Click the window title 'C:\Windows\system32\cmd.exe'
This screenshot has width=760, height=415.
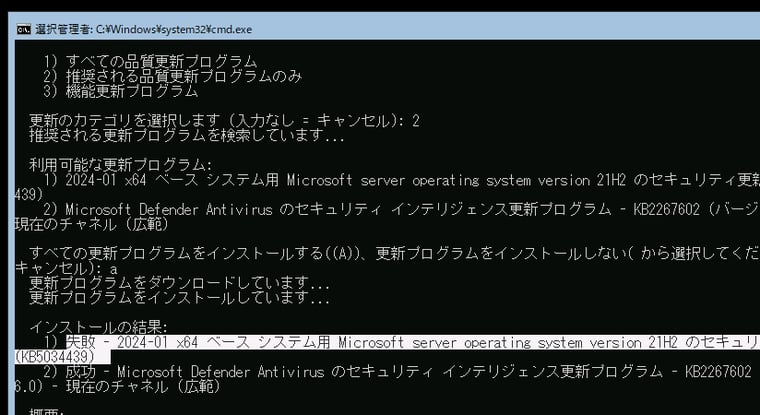(x=174, y=30)
